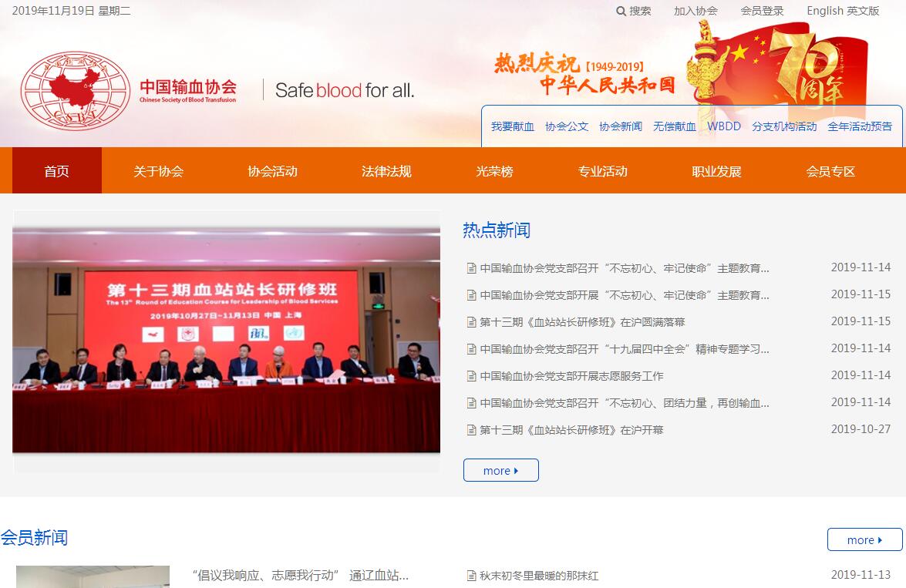Expand hot news with more button
The image size is (906, 588).
point(501,470)
